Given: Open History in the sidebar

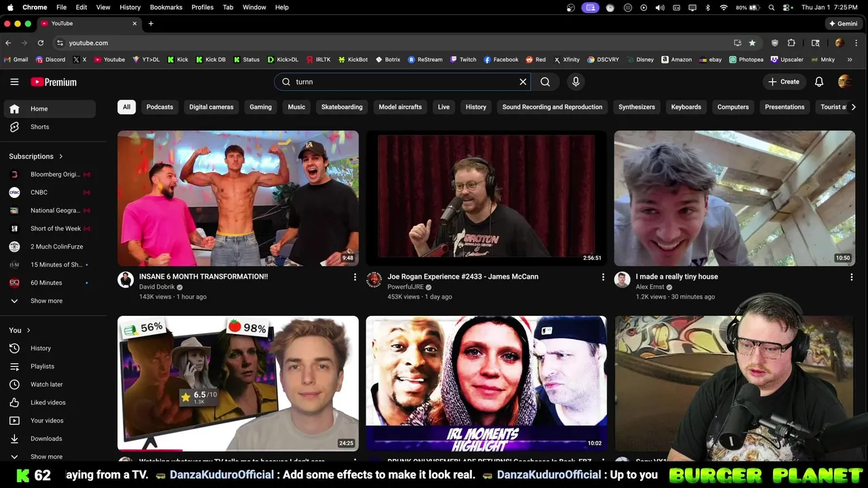Looking at the screenshot, I should pyautogui.click(x=48, y=348).
